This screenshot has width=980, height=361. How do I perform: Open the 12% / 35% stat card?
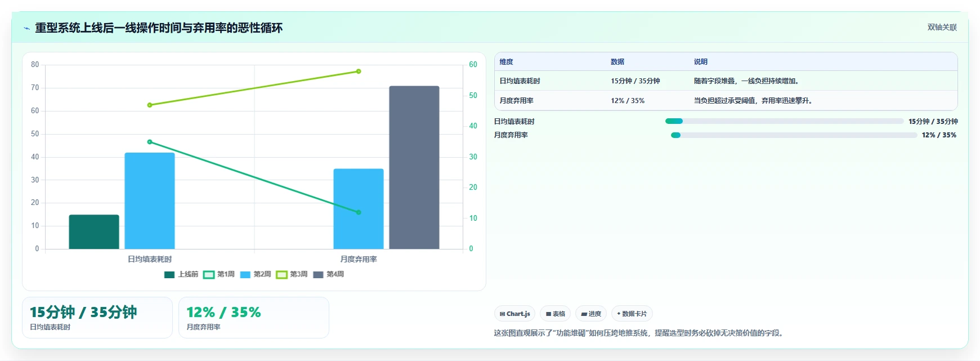254,318
